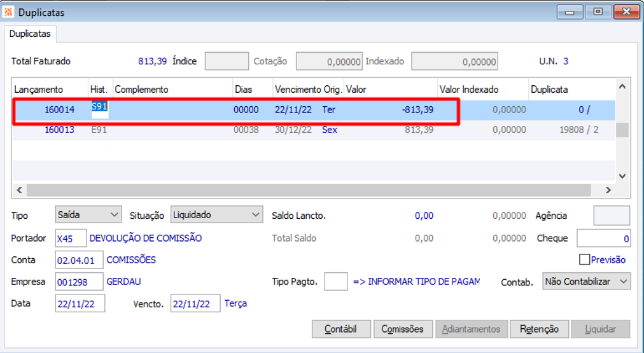Close the Duplicatas window

click(x=626, y=12)
